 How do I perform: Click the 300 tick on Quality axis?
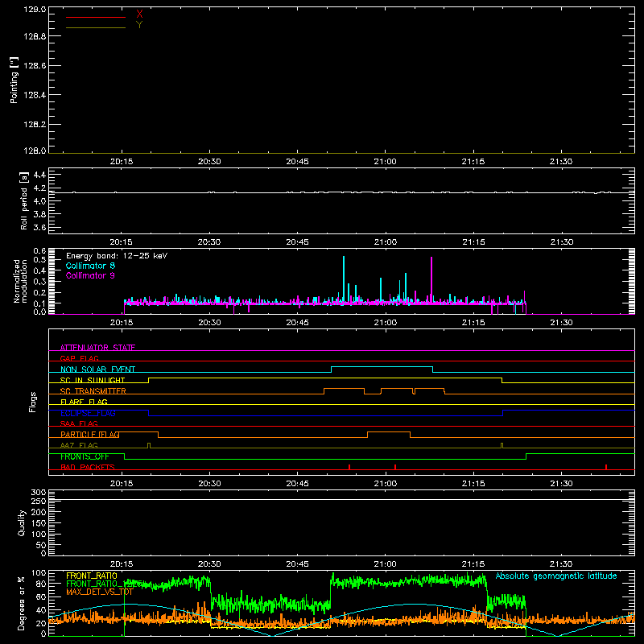39,493
